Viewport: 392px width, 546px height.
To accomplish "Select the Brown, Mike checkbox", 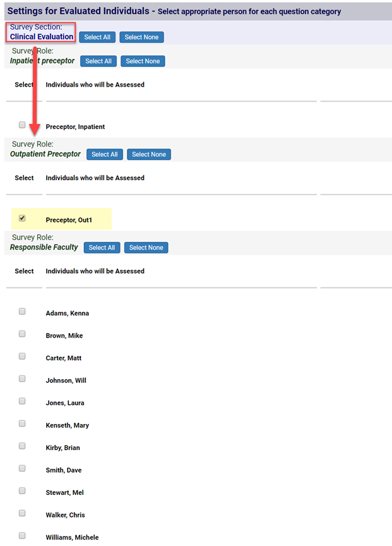I will pyautogui.click(x=22, y=334).
